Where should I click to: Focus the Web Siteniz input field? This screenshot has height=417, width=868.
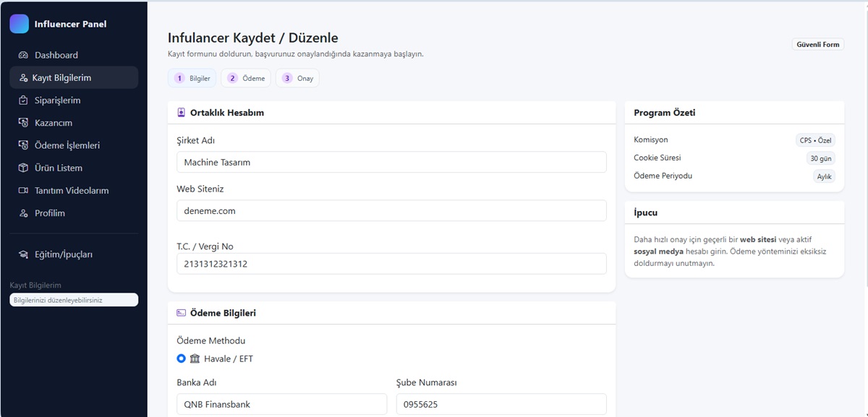[x=391, y=210]
